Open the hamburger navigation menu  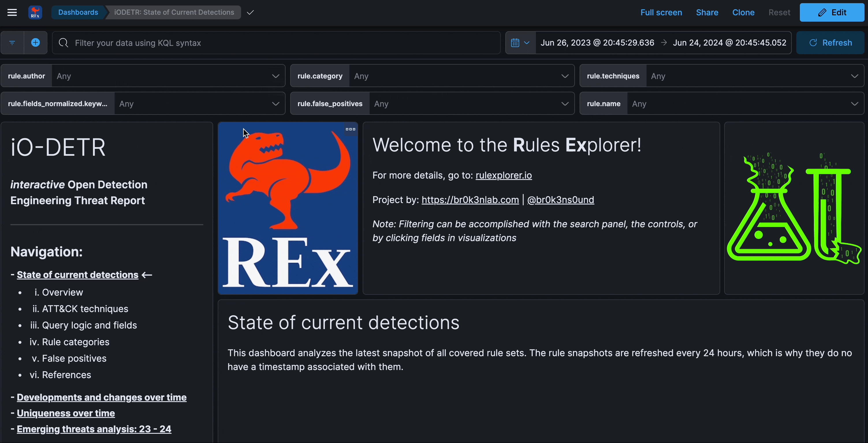[12, 12]
